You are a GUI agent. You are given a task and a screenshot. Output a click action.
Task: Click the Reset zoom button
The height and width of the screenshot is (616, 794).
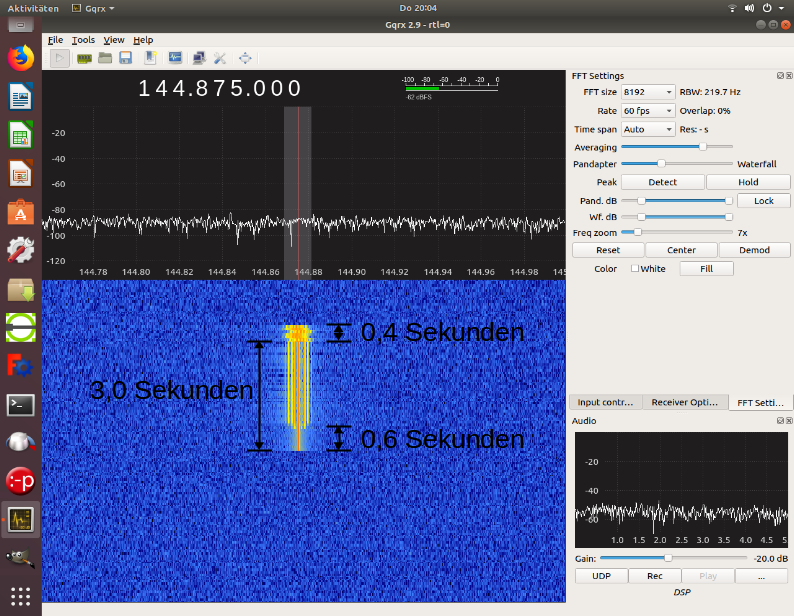[608, 250]
